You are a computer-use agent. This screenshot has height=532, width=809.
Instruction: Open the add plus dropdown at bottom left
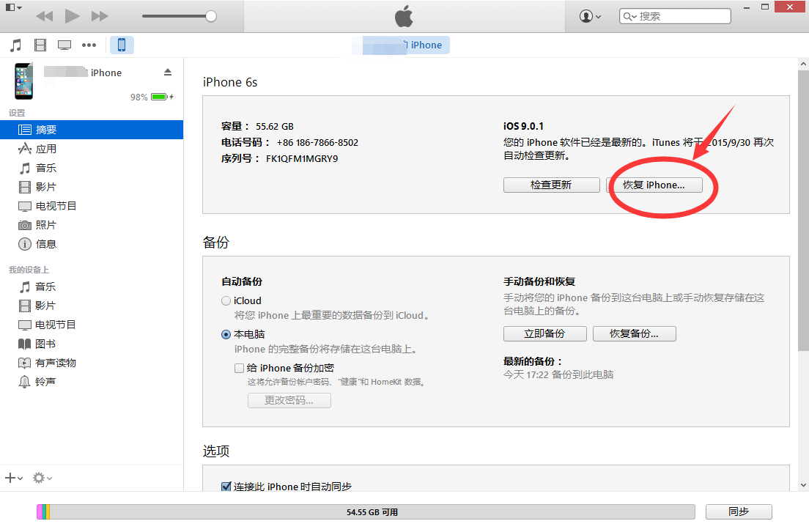click(13, 479)
